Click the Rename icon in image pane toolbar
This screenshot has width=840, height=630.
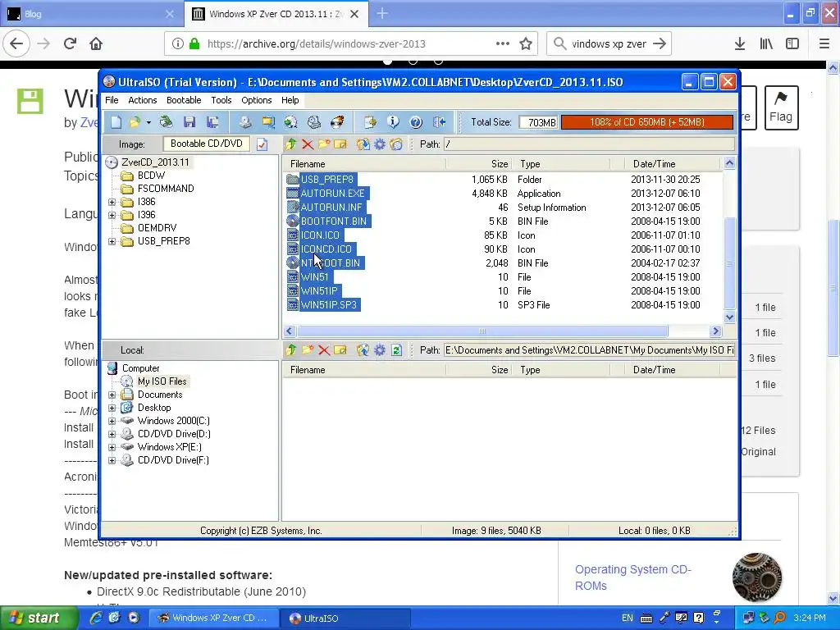pyautogui.click(x=340, y=144)
